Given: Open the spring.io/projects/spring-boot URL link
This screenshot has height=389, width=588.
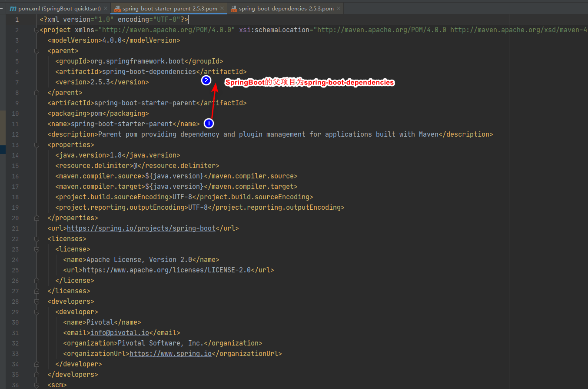Looking at the screenshot, I should (141, 228).
